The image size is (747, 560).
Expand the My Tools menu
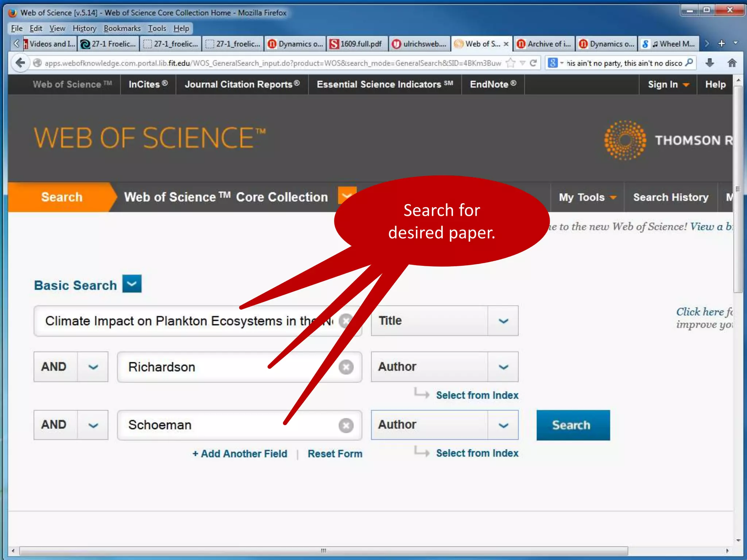(587, 197)
